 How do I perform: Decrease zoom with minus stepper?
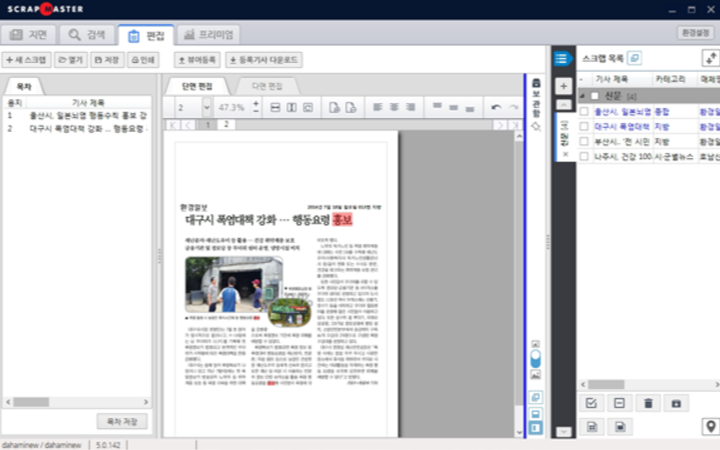click(x=256, y=111)
